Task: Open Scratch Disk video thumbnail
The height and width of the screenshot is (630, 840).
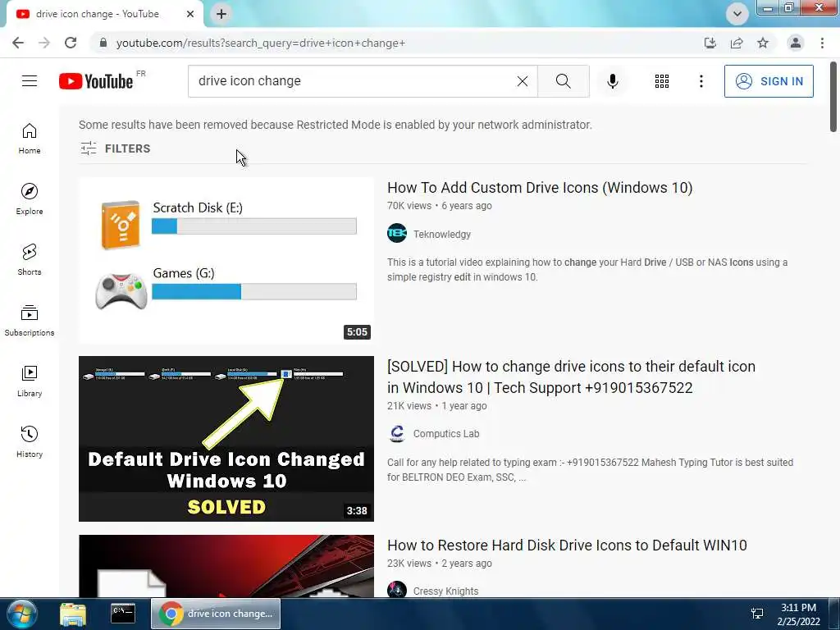Action: pos(226,260)
